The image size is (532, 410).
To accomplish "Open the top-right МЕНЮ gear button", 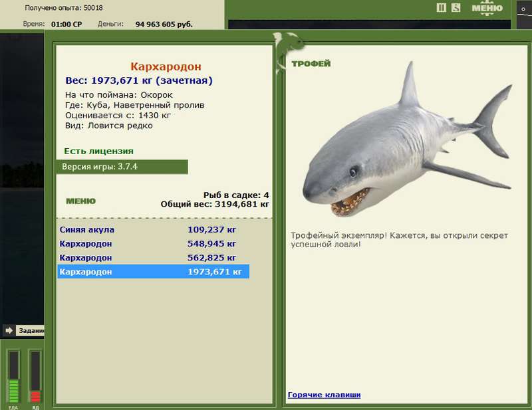I will pyautogui.click(x=487, y=9).
